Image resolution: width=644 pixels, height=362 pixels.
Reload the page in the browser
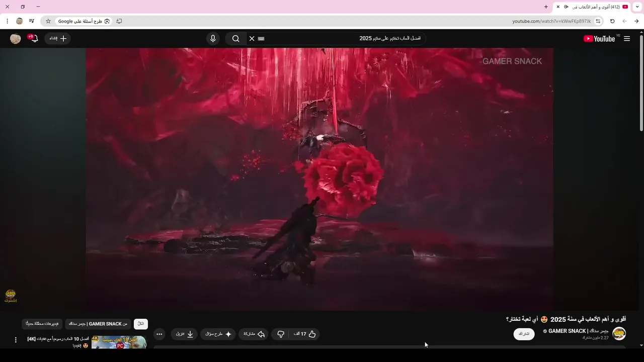[612, 21]
